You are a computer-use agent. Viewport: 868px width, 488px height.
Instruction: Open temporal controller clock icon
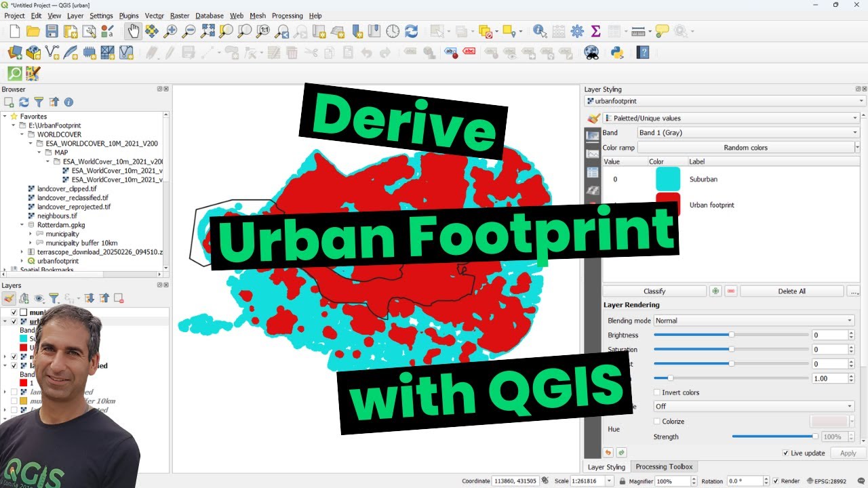[393, 31]
